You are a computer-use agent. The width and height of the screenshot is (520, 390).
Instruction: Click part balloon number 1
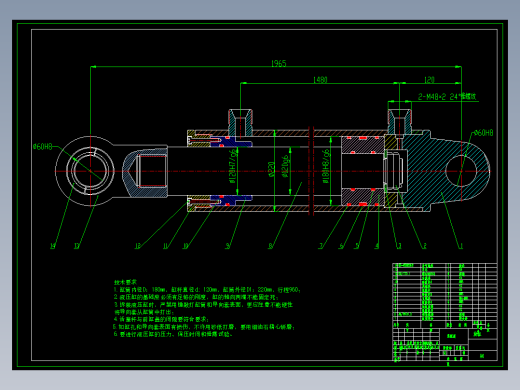point(461,246)
